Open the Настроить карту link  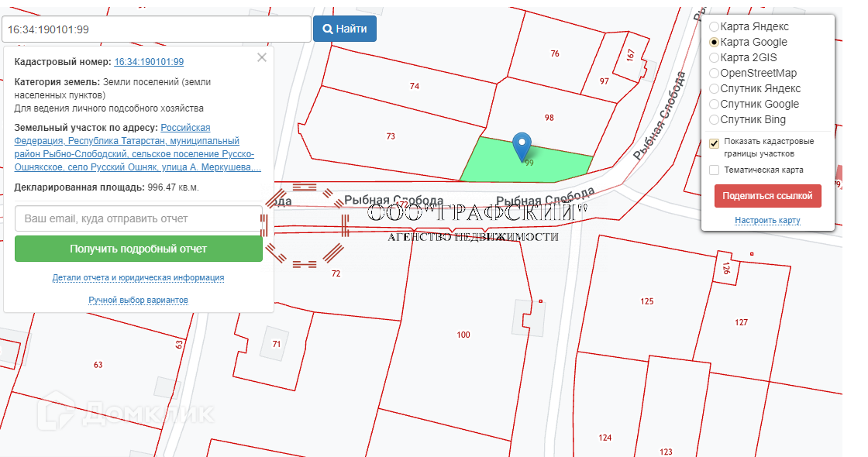click(767, 220)
